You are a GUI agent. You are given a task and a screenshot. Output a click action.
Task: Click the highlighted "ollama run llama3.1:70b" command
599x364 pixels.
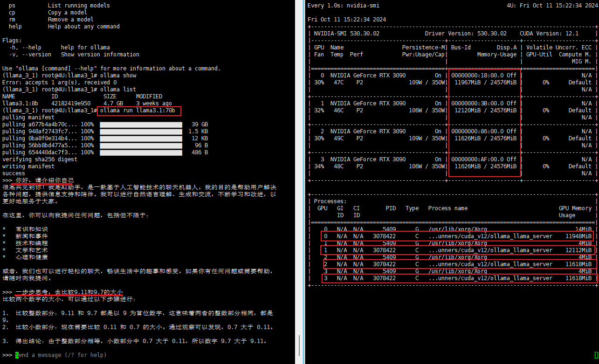coord(138,110)
